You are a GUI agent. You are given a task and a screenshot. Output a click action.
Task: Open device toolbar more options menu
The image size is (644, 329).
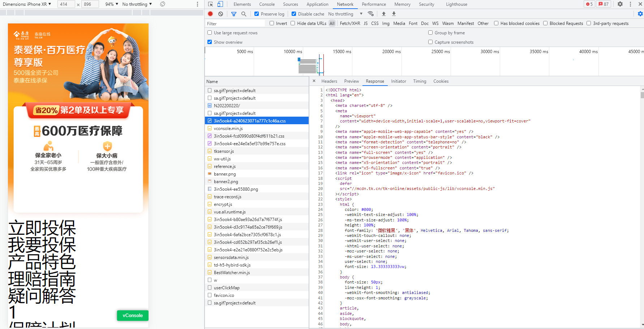click(197, 4)
